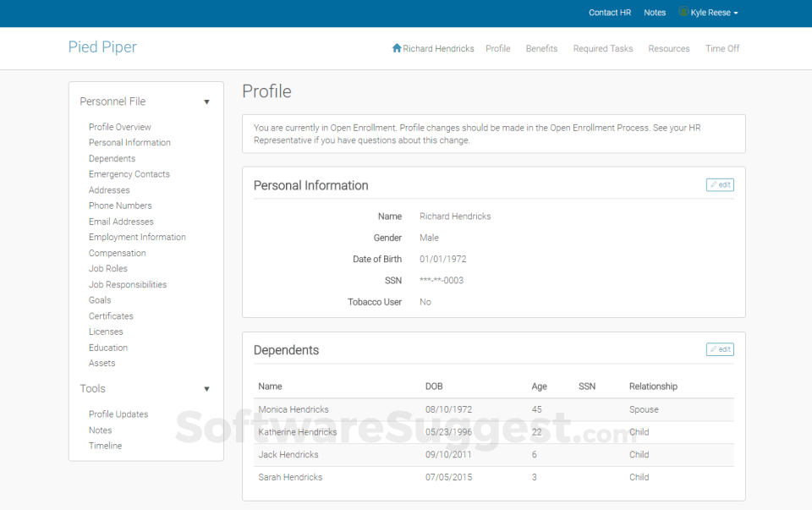Select Contact HR in the top bar

click(609, 12)
